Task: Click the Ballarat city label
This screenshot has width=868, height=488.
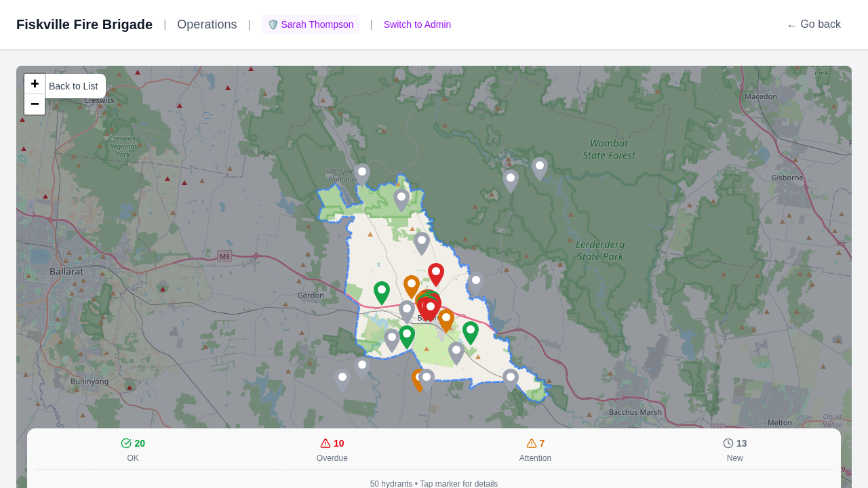Action: [x=66, y=271]
